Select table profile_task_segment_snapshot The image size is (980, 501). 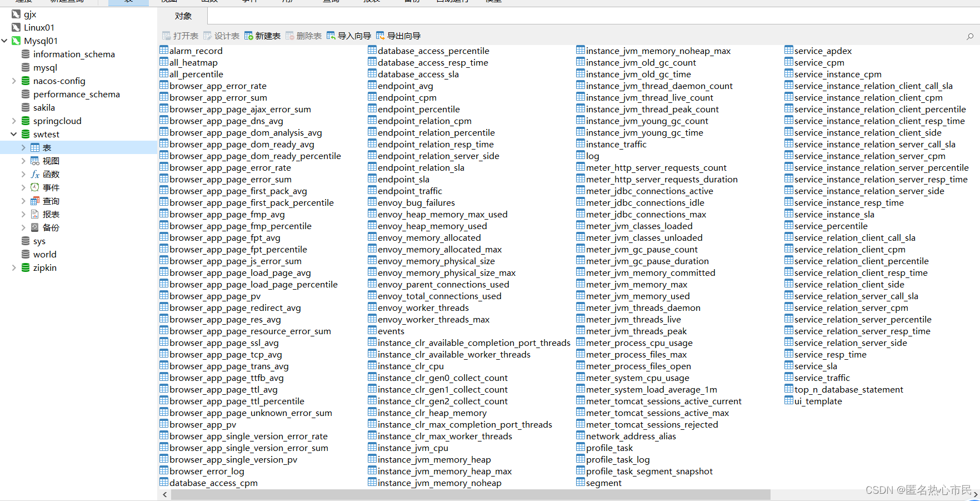click(649, 471)
